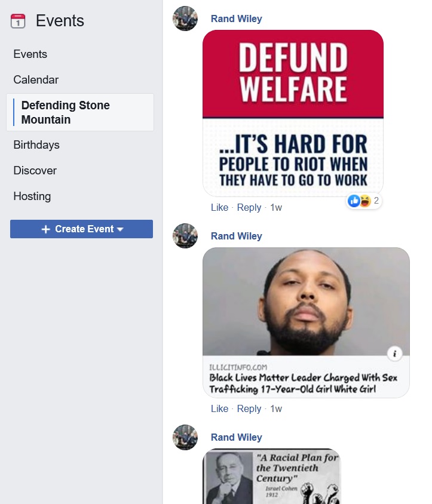The image size is (432, 504).
Task: Open Rand Wiley's avatar on second comment
Action: click(x=185, y=236)
